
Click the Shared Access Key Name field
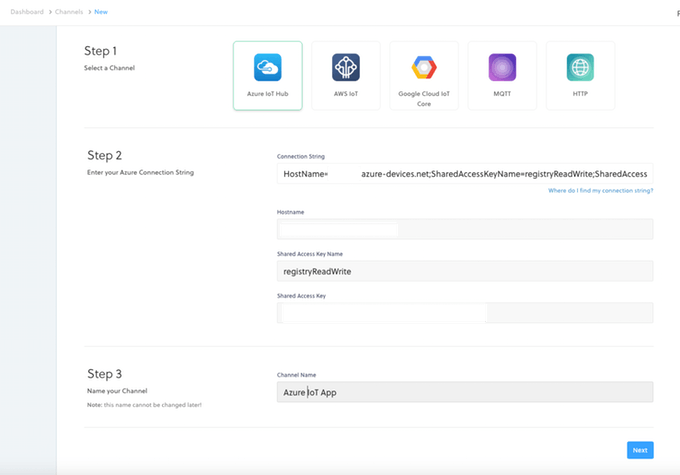click(465, 271)
